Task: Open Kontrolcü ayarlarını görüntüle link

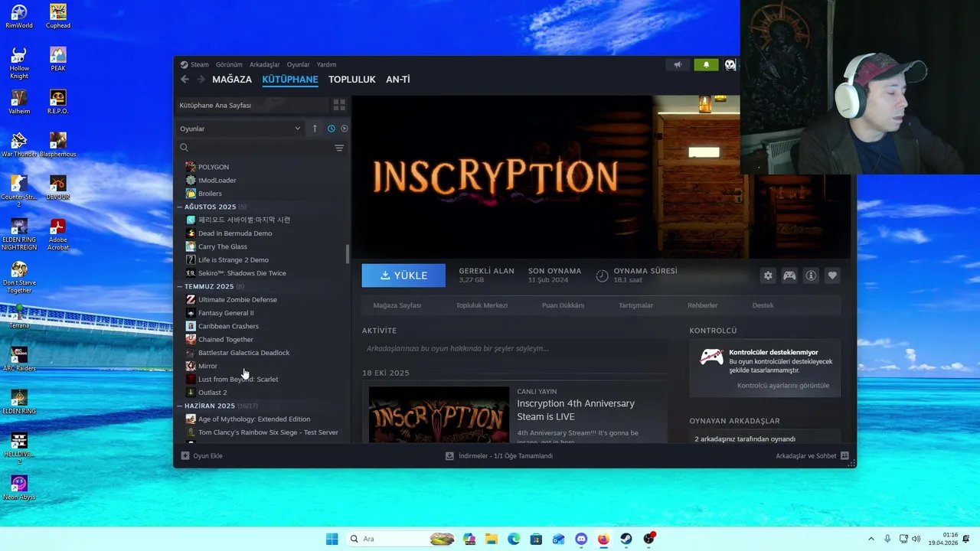Action: 783,386
